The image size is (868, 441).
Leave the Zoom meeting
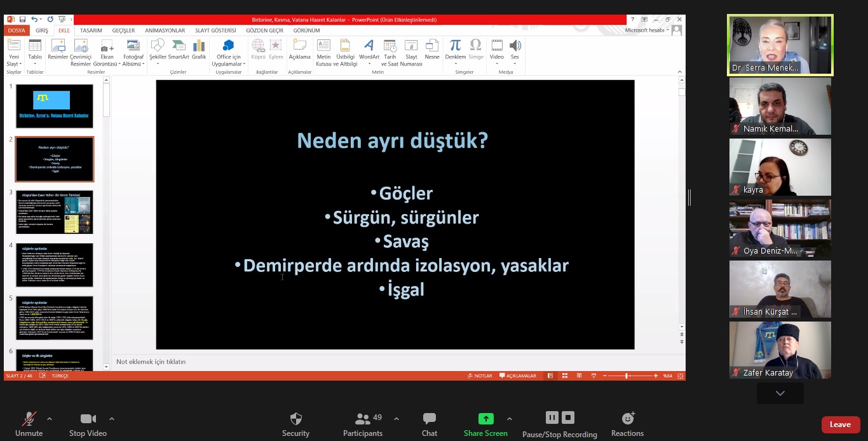840,424
